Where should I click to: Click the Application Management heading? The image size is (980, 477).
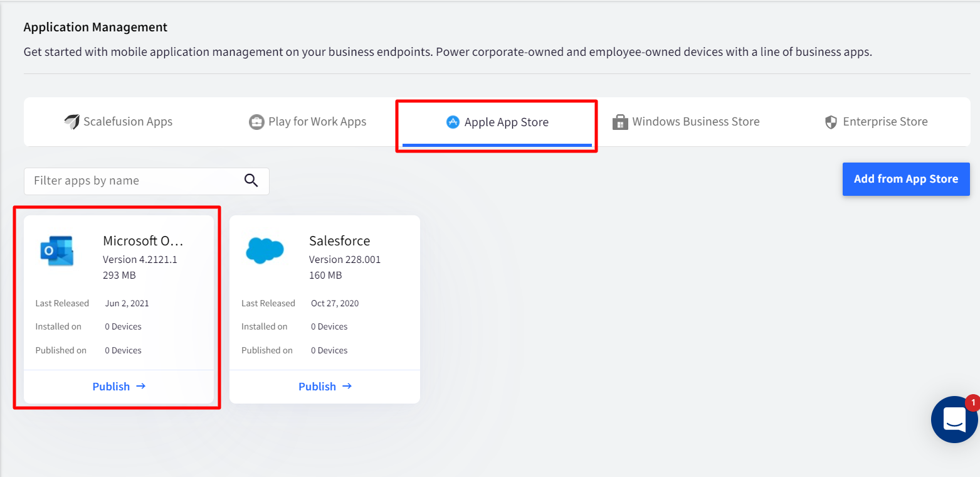tap(95, 27)
